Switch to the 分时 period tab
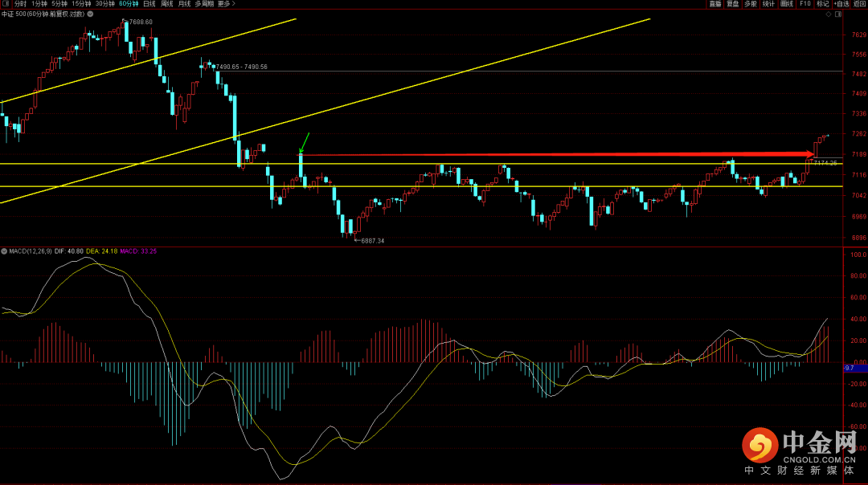Image resolution: width=868 pixels, height=485 pixels. (x=20, y=4)
